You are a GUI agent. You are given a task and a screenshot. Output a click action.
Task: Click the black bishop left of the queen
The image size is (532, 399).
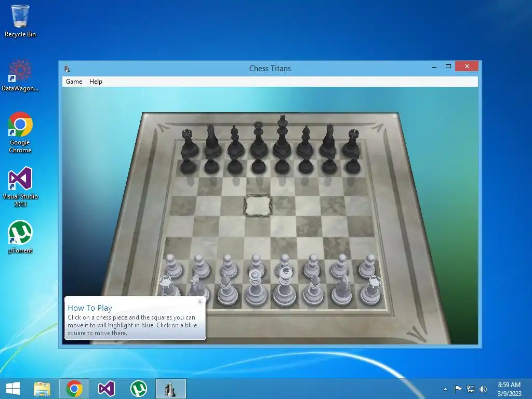[x=235, y=142]
